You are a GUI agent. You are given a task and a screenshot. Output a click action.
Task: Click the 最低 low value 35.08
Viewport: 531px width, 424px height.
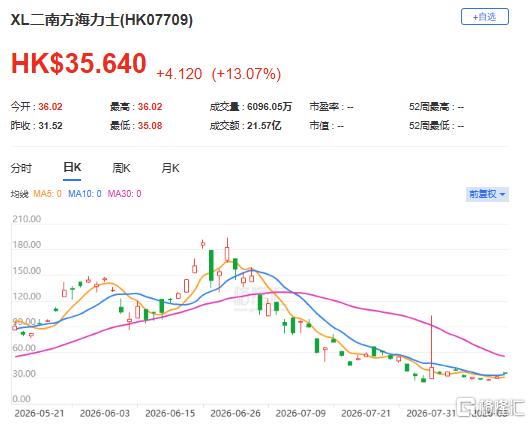point(150,126)
